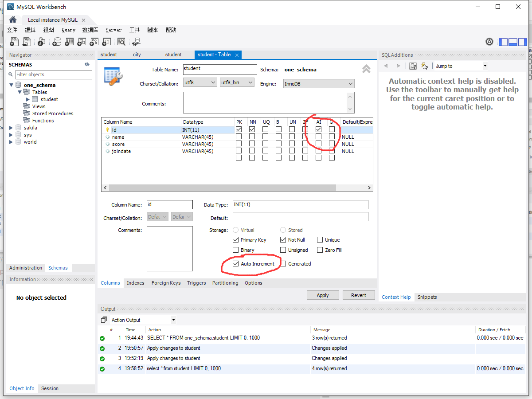532x399 pixels.
Task: Click the Revert button
Action: click(359, 295)
